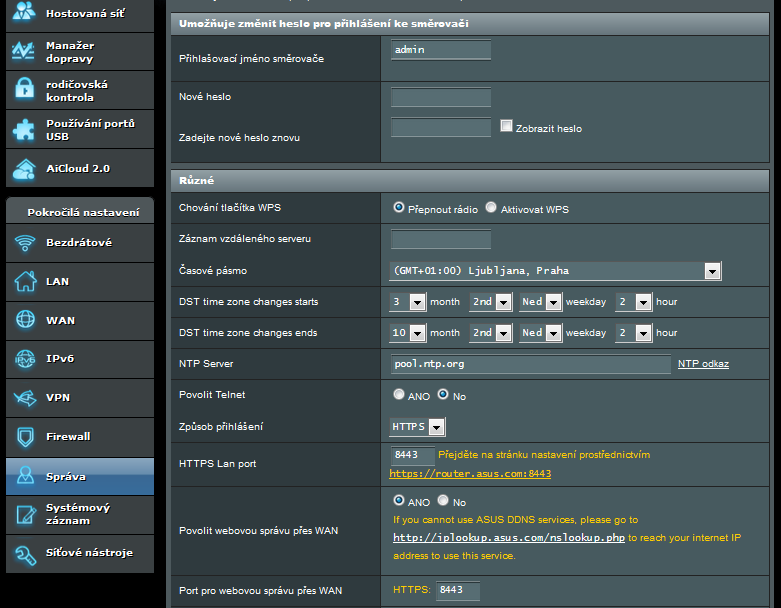Click the WAN globe icon
781x608 pixels.
(x=25, y=320)
